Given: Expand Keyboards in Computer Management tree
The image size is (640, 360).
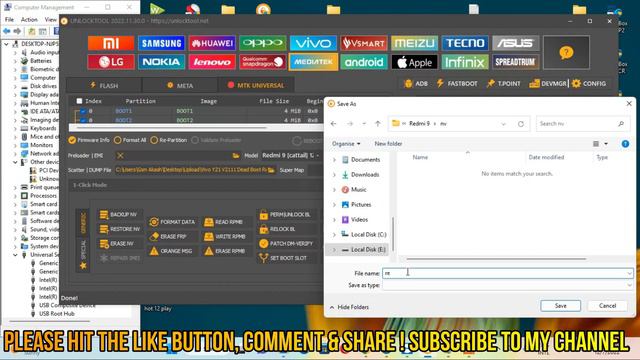Looking at the screenshot, I should [16, 128].
